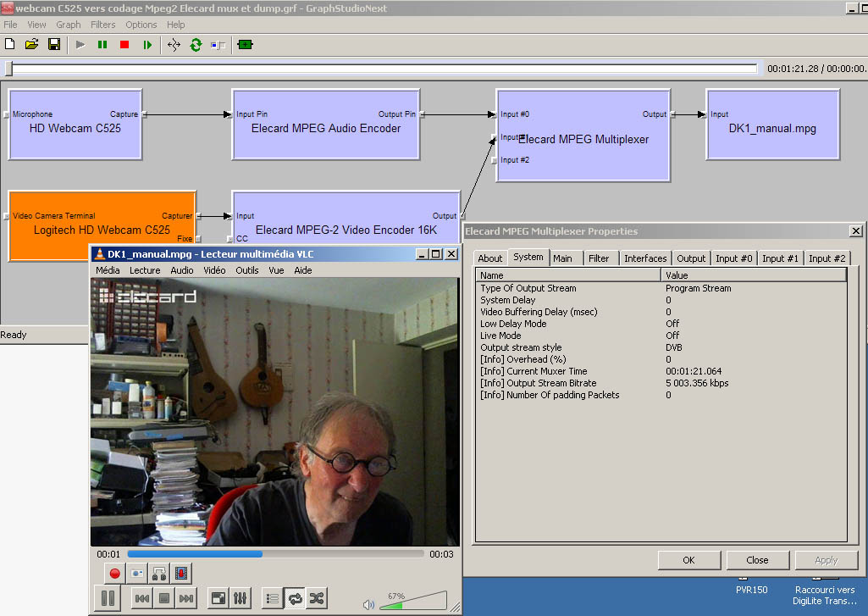Create a new graph with the blank page icon
The height and width of the screenshot is (616, 868).
(x=9, y=44)
